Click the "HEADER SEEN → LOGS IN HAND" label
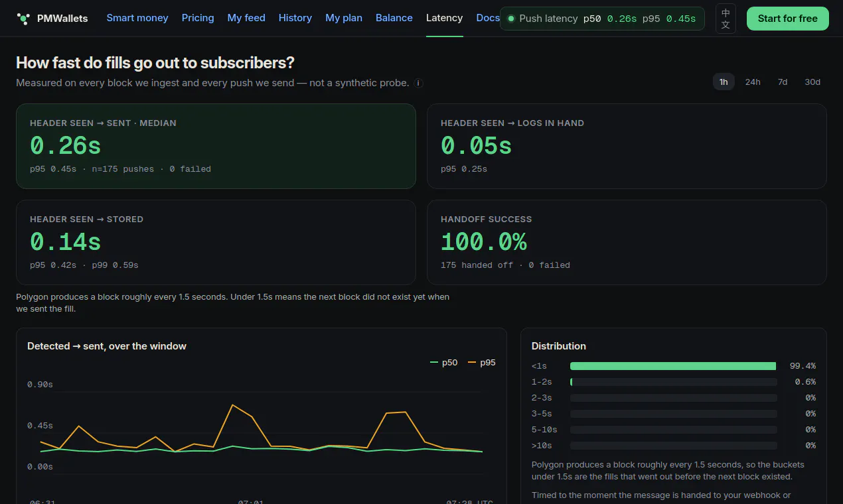843x504 pixels. (x=512, y=123)
